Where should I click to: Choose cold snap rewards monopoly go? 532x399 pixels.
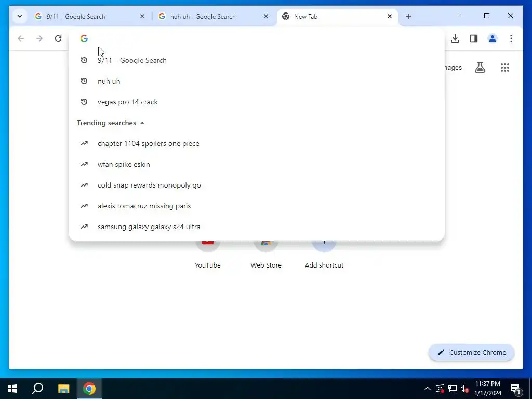click(257, 185)
